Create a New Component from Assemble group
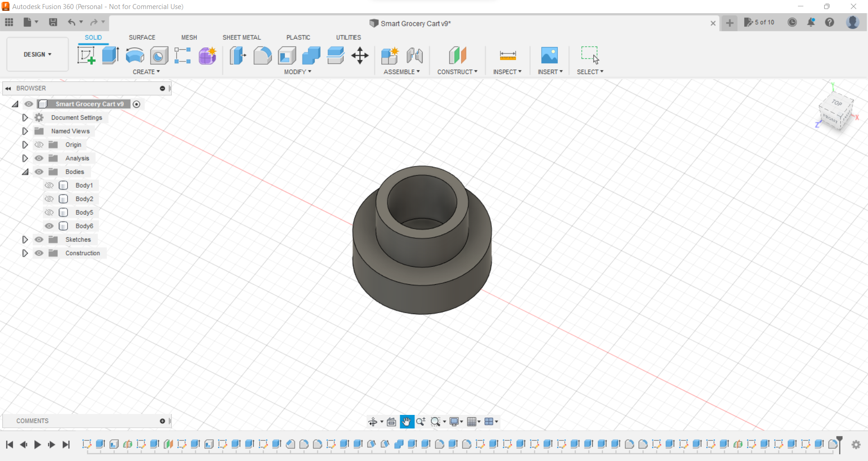This screenshot has width=868, height=461. (389, 55)
